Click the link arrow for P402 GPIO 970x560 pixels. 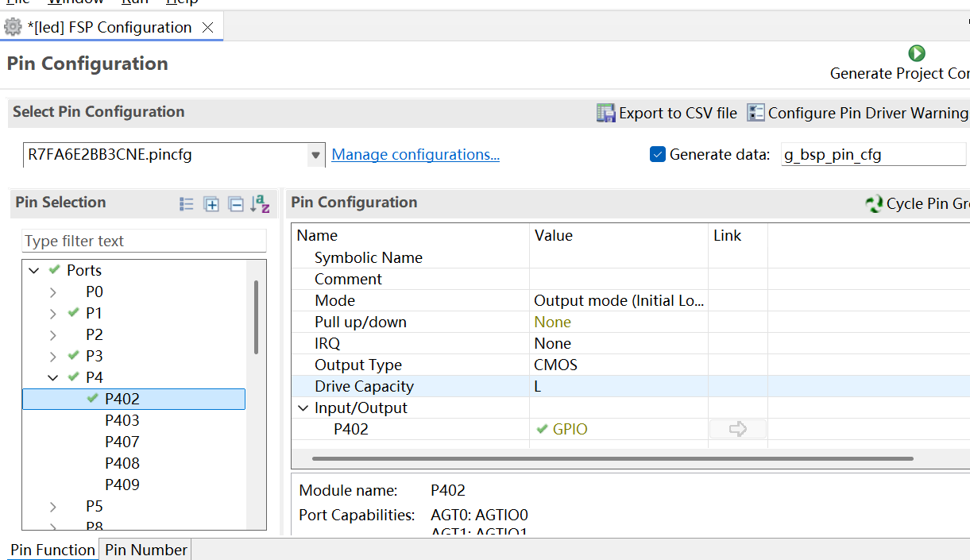738,429
